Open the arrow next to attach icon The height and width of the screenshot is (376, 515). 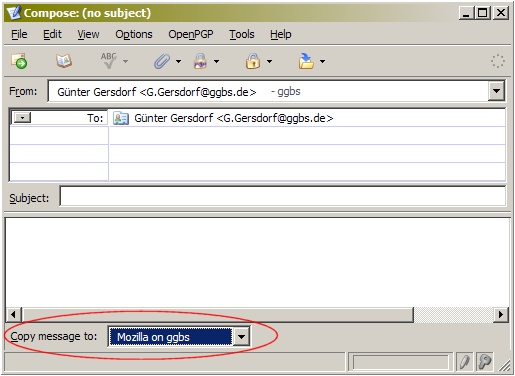pos(178,61)
